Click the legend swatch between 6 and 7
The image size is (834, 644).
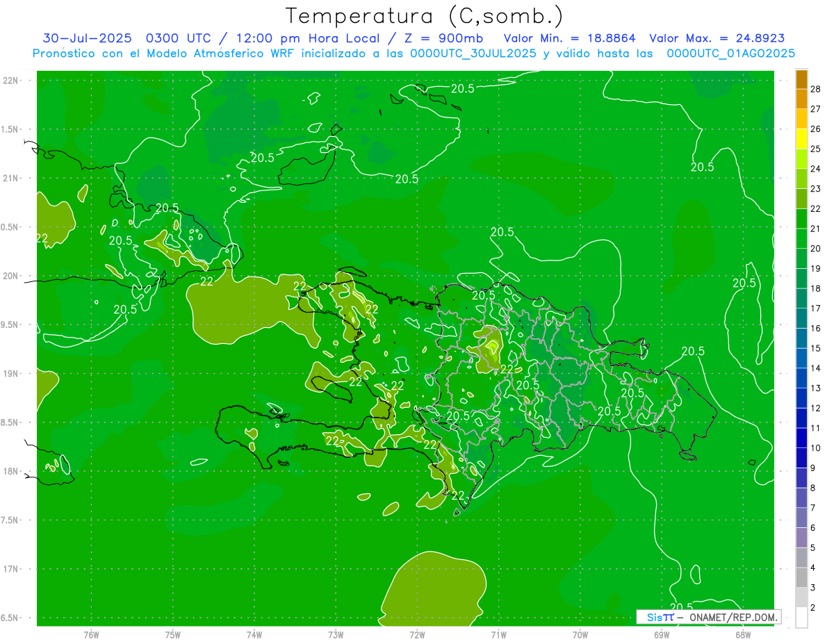point(801,518)
